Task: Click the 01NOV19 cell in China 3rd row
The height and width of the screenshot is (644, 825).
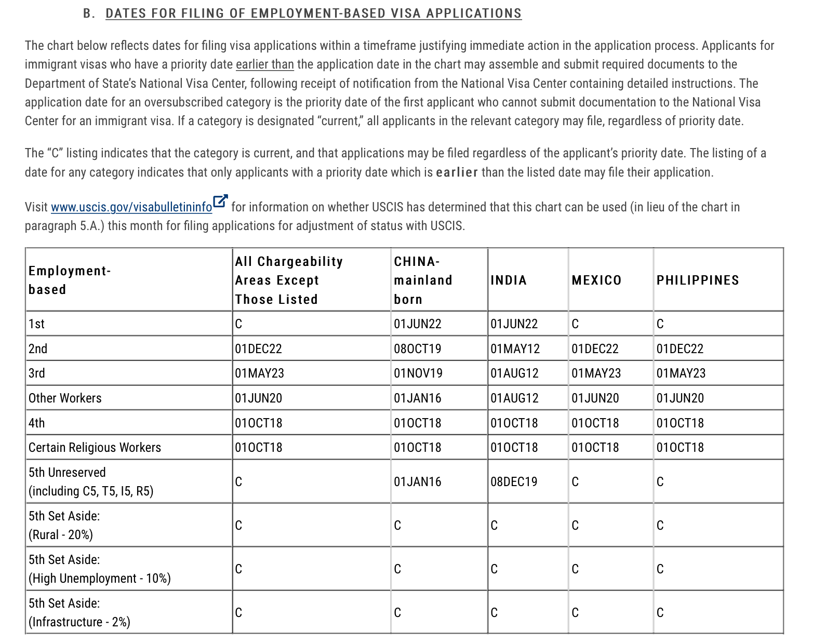Action: (x=418, y=373)
